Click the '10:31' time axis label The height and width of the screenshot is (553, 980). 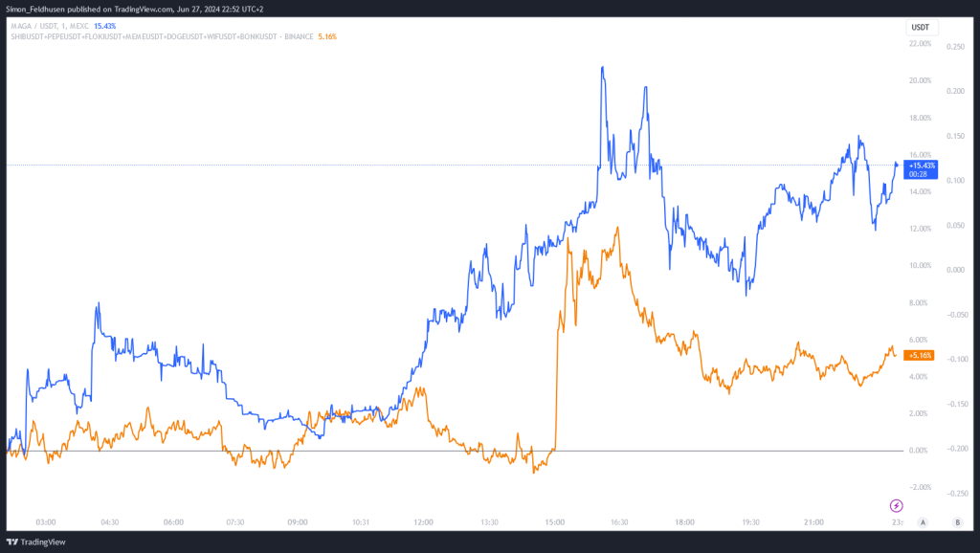tap(361, 522)
